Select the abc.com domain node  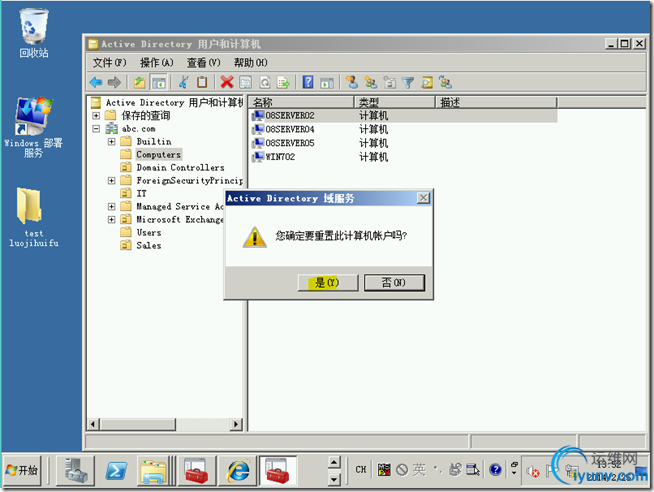click(x=138, y=128)
